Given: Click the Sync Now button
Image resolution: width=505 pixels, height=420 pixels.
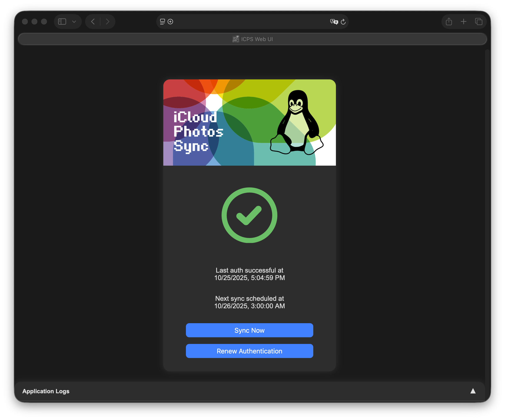Looking at the screenshot, I should 249,330.
